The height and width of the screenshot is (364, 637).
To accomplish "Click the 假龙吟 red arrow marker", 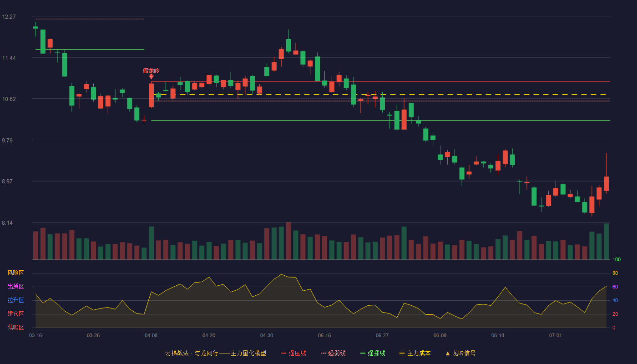I will pyautogui.click(x=151, y=76).
